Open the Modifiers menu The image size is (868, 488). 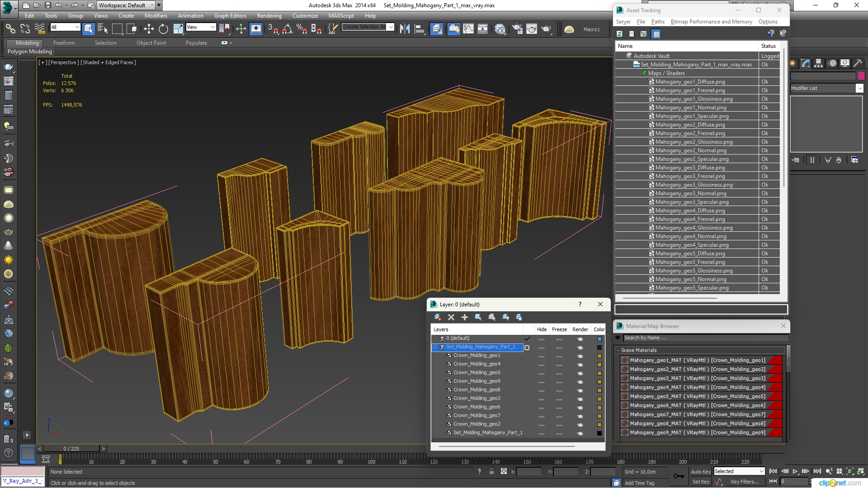click(x=156, y=15)
